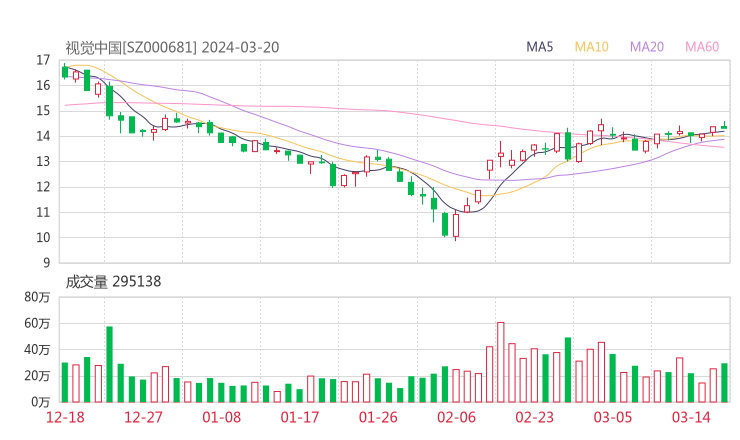Click the 12-27 date axis label
The image size is (740, 440).
click(x=143, y=417)
